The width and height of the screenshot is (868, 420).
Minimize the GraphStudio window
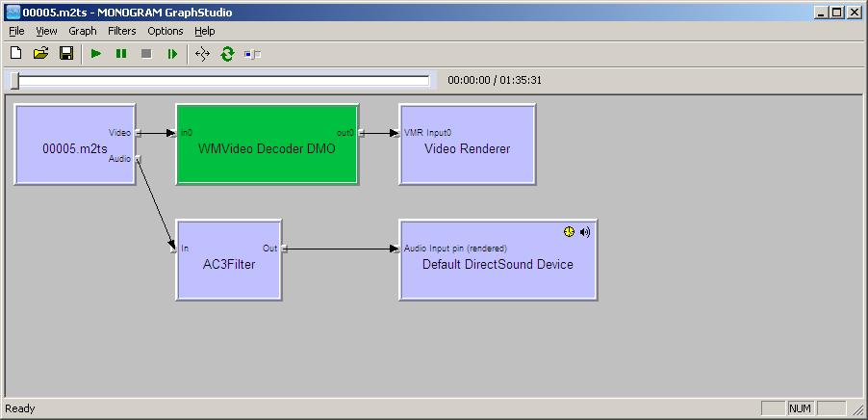coord(823,13)
